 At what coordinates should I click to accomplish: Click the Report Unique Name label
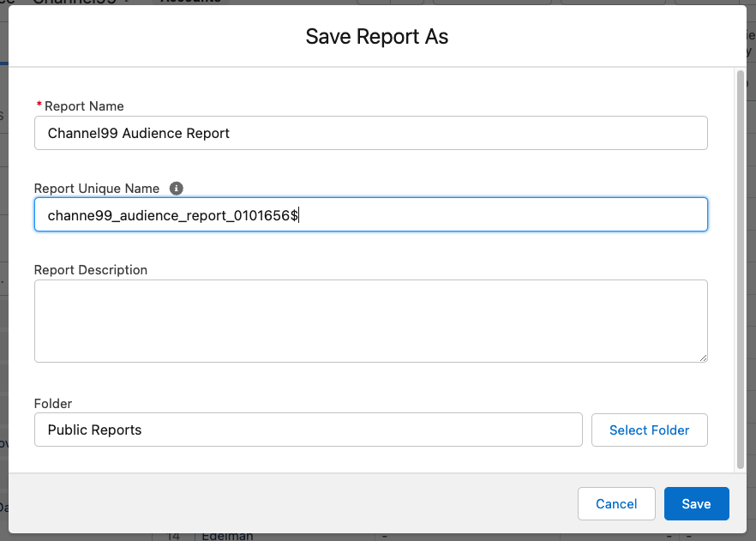tap(96, 189)
